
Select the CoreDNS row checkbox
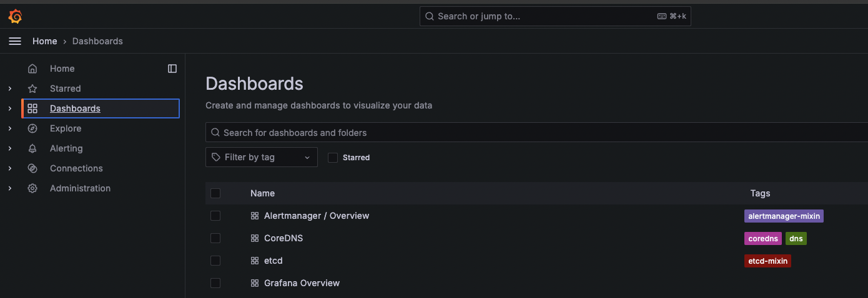click(215, 238)
